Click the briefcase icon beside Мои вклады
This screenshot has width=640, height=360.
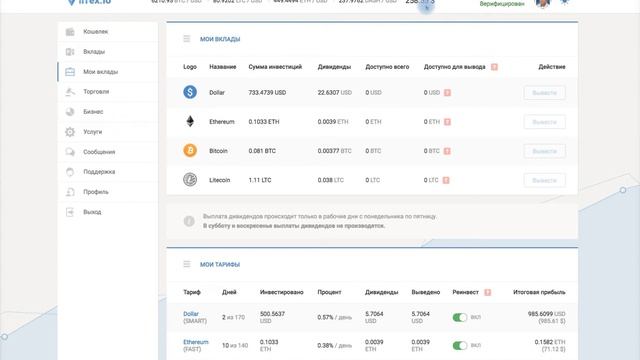tap(70, 71)
